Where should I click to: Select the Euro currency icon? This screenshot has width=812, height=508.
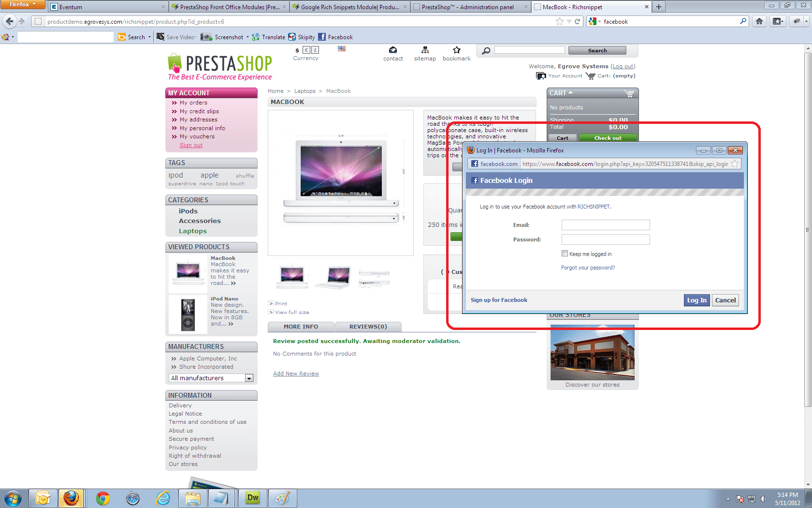click(306, 50)
